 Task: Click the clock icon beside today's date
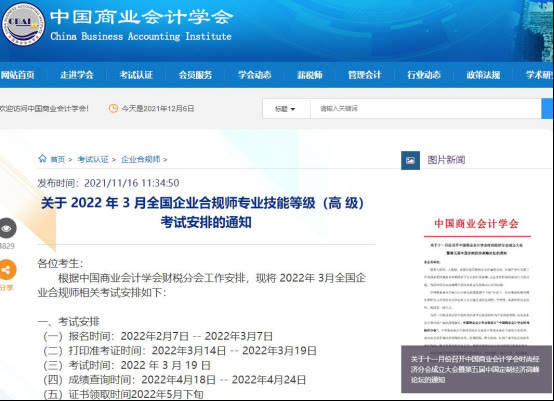pos(113,108)
